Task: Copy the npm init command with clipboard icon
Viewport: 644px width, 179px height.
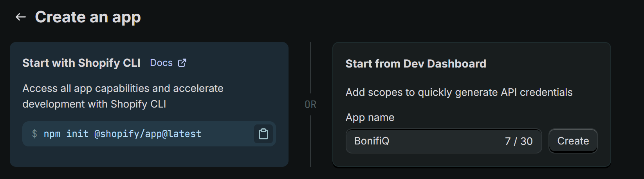Action: tap(263, 134)
